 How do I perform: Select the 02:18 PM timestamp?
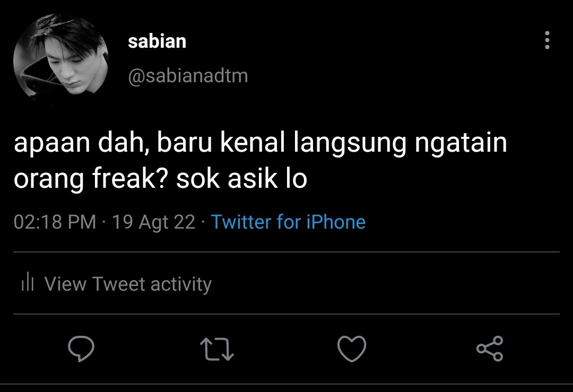click(55, 222)
